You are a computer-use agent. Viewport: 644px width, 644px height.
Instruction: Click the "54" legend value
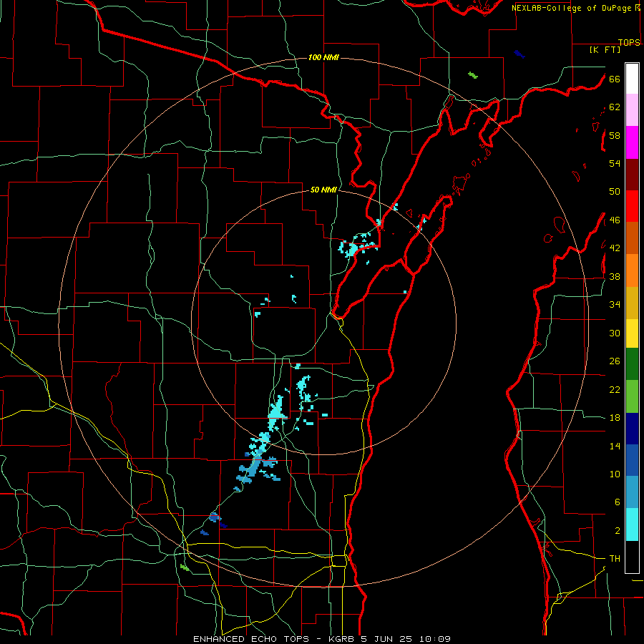click(x=615, y=163)
